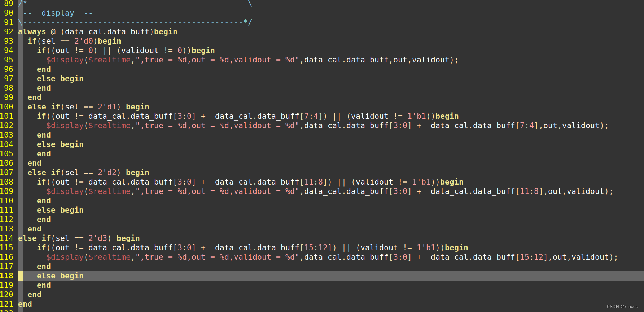Click 'end' on line 106
The image size is (644, 312).
tap(34, 163)
